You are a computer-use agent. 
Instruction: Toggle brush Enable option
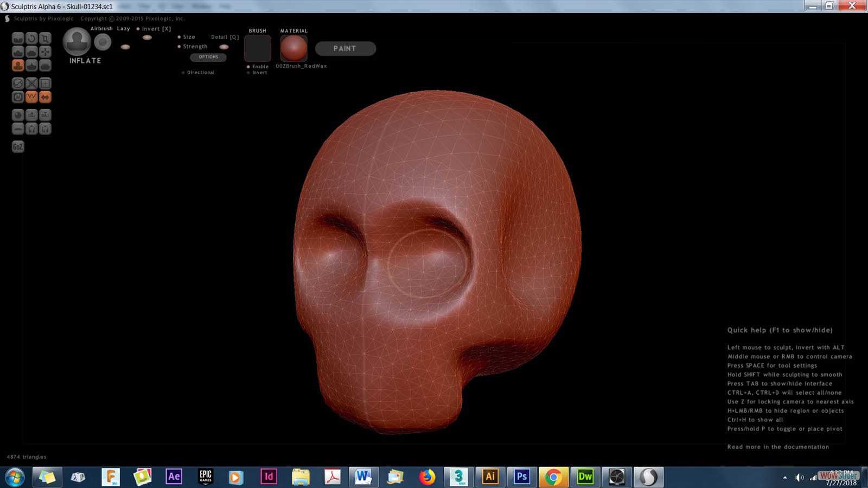pos(258,67)
